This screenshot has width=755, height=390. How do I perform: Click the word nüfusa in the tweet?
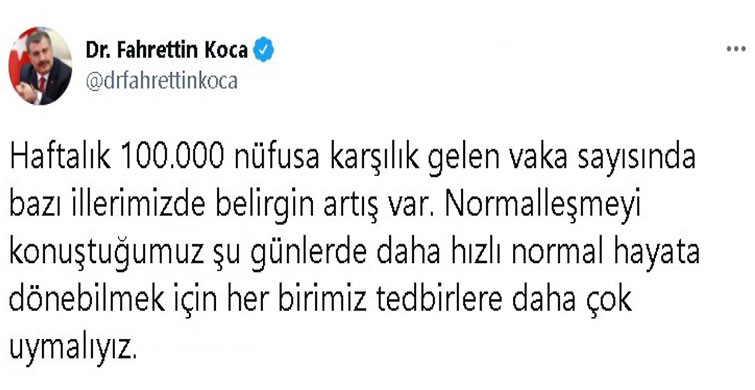click(x=277, y=159)
